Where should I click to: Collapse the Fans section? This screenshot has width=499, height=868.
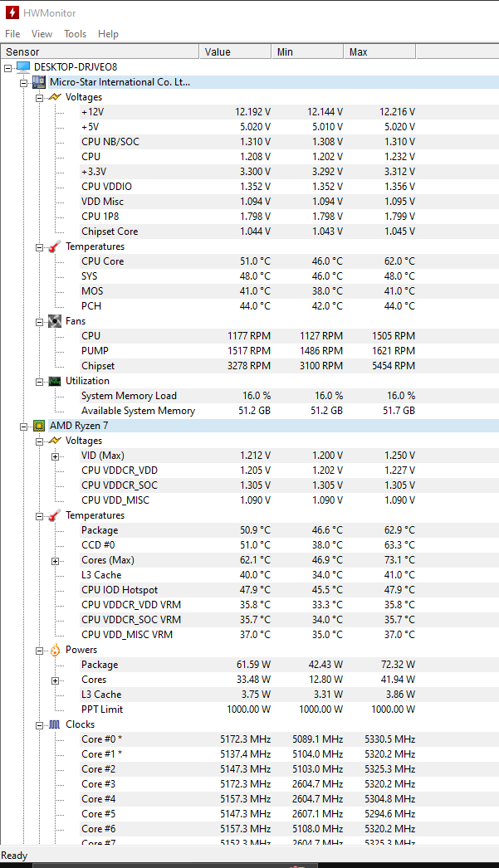tap(40, 321)
